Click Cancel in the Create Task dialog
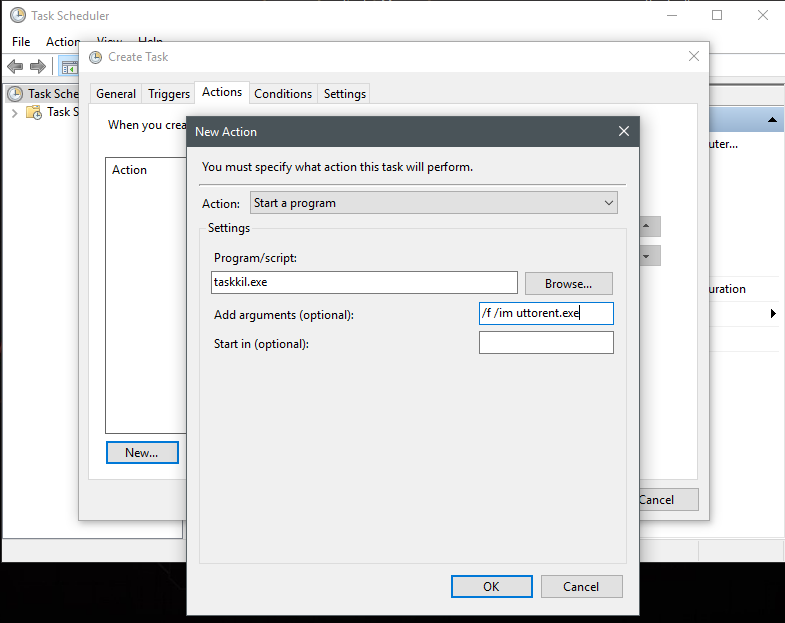This screenshot has width=785, height=623. coord(669,500)
